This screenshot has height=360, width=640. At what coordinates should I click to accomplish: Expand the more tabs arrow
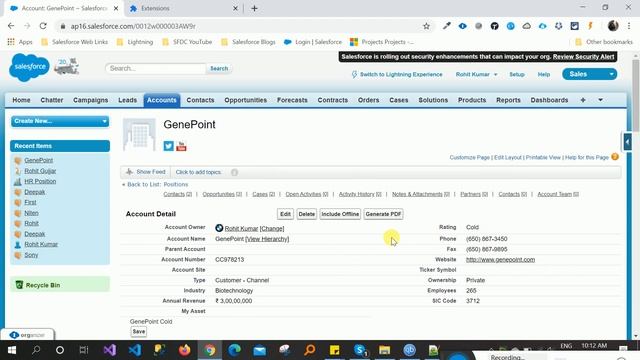600,100
